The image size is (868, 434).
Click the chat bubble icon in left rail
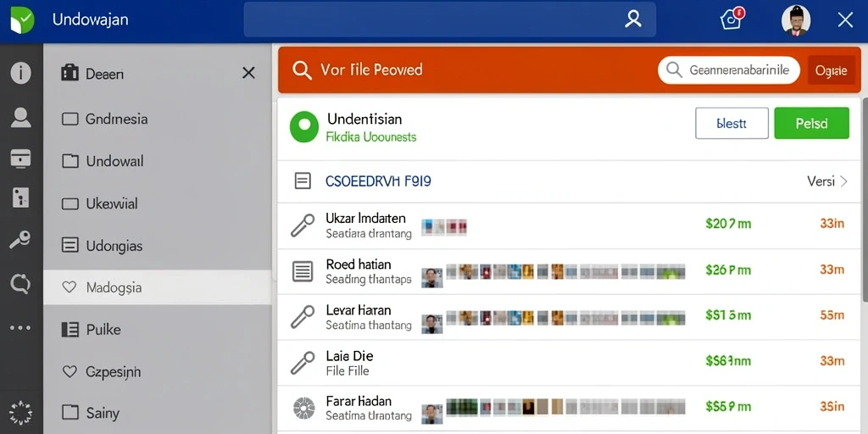coord(21,284)
